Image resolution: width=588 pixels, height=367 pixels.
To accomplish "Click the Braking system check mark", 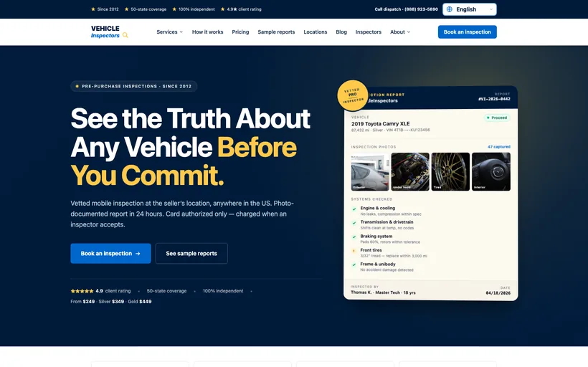I will (354, 237).
